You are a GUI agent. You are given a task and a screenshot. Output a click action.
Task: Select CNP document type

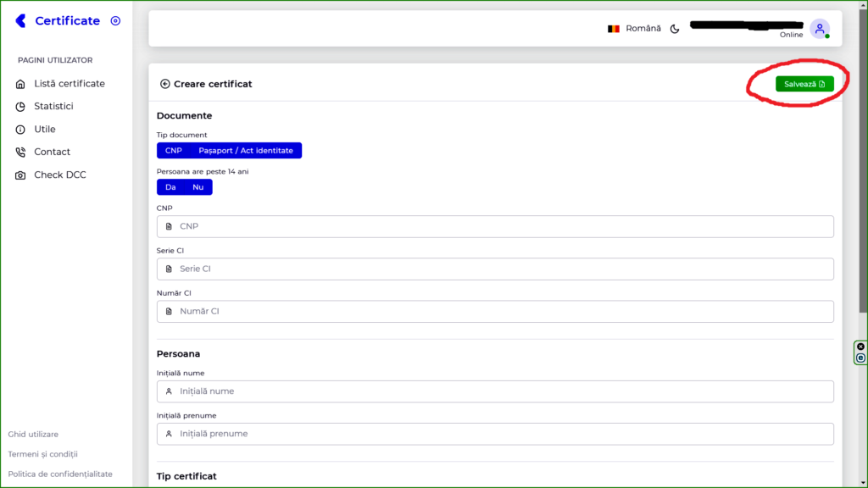(174, 151)
